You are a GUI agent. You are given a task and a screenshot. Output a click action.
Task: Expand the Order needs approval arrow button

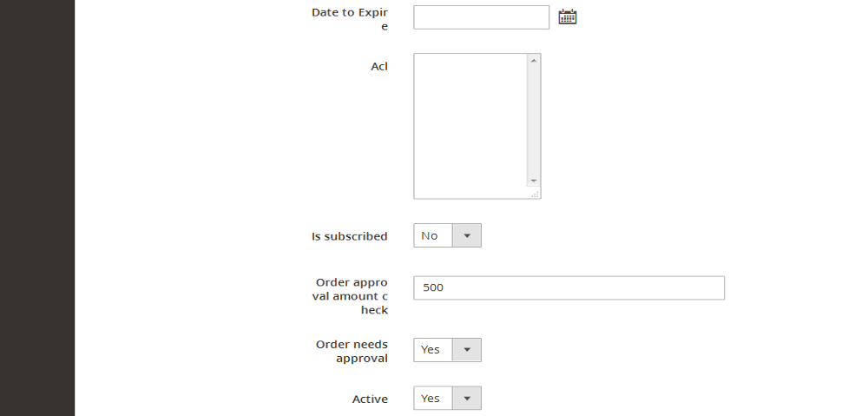467,349
